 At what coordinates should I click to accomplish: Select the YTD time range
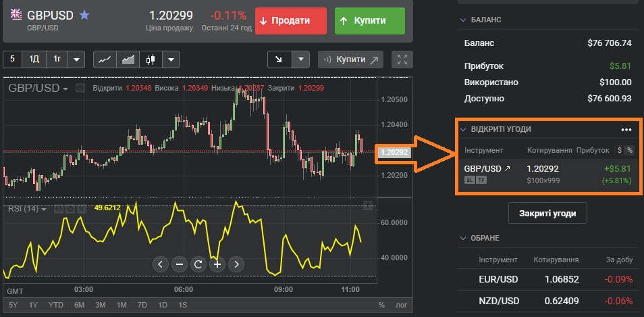pos(56,305)
